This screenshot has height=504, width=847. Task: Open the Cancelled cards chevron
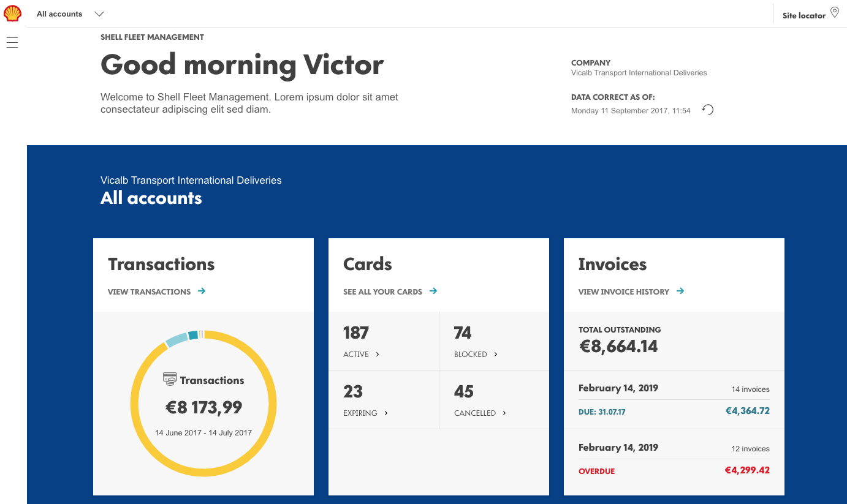(x=504, y=413)
